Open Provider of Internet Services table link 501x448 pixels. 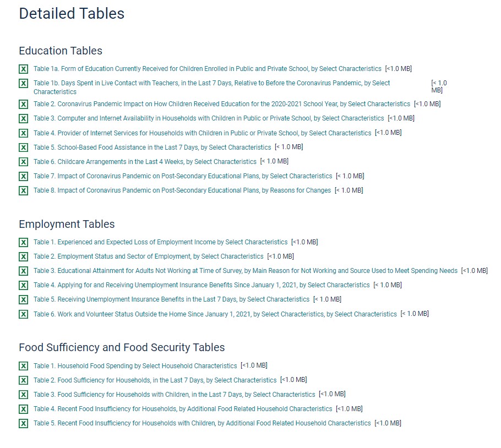tap(202, 133)
